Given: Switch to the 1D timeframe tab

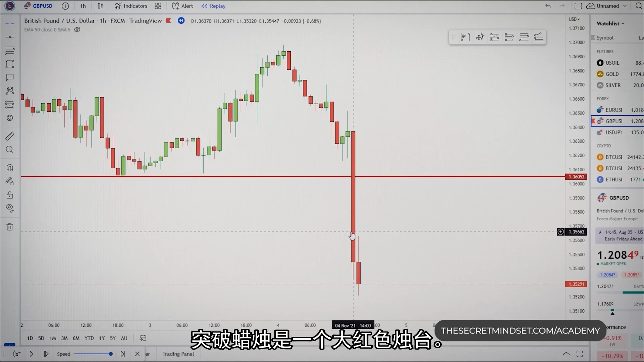Looking at the screenshot, I should pos(30,338).
